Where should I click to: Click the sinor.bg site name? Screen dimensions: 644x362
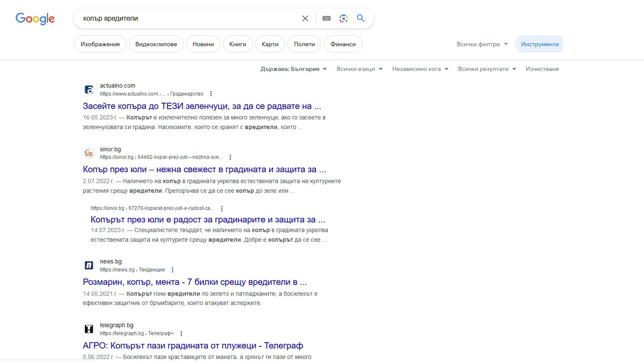click(110, 149)
